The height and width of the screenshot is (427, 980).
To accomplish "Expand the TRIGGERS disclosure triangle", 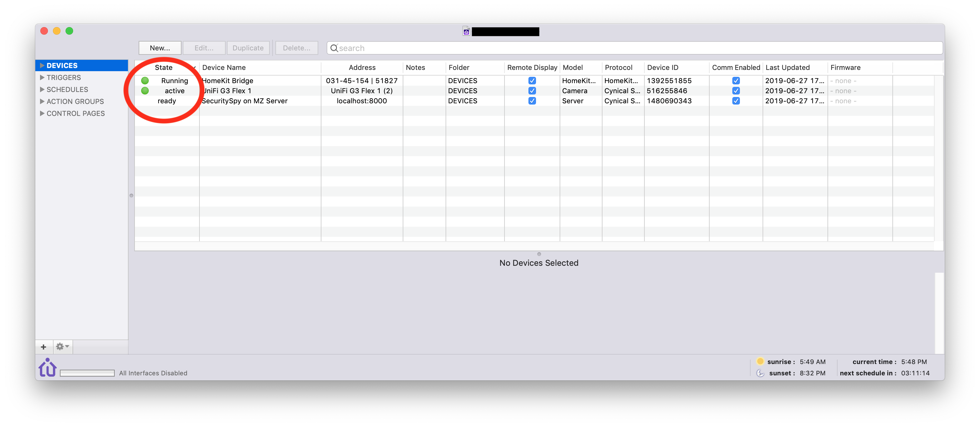I will [x=42, y=77].
